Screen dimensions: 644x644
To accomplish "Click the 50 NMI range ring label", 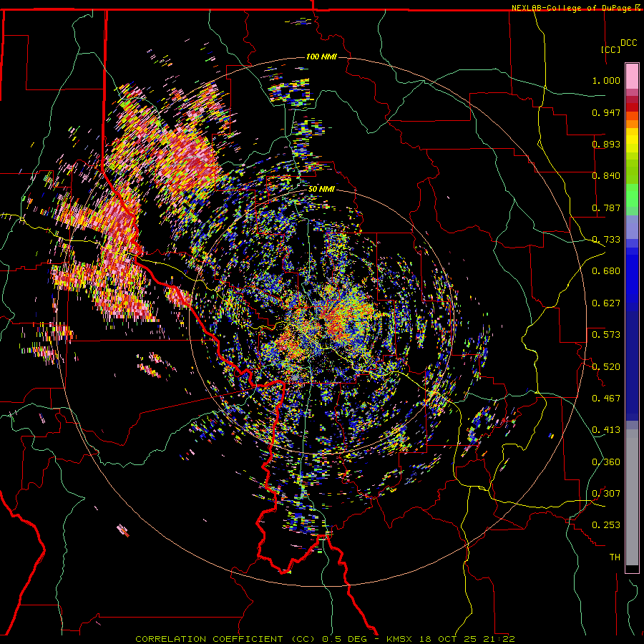I will (321, 189).
